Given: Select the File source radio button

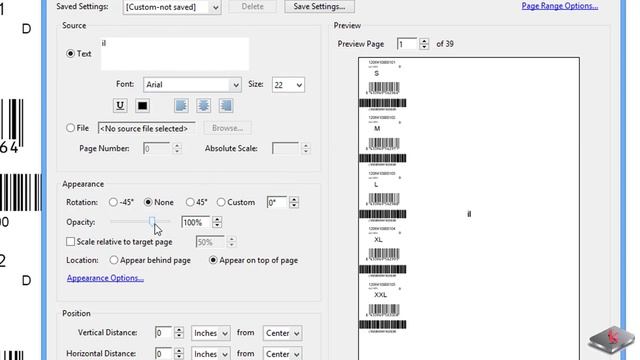Looking at the screenshot, I should 70,128.
